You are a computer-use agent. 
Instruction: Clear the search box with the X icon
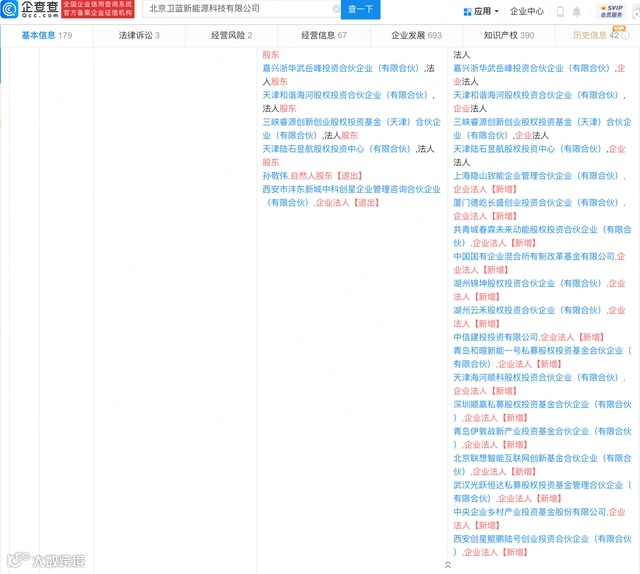pos(336,9)
